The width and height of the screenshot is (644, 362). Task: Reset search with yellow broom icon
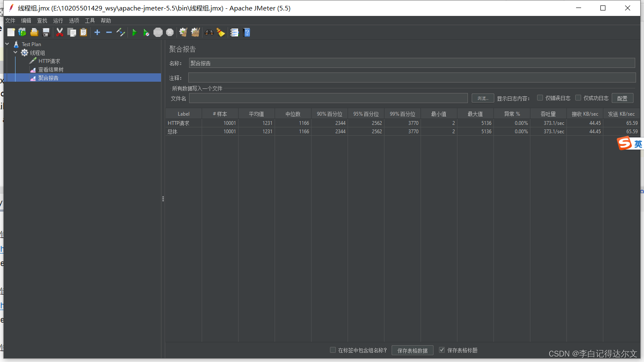pos(221,32)
